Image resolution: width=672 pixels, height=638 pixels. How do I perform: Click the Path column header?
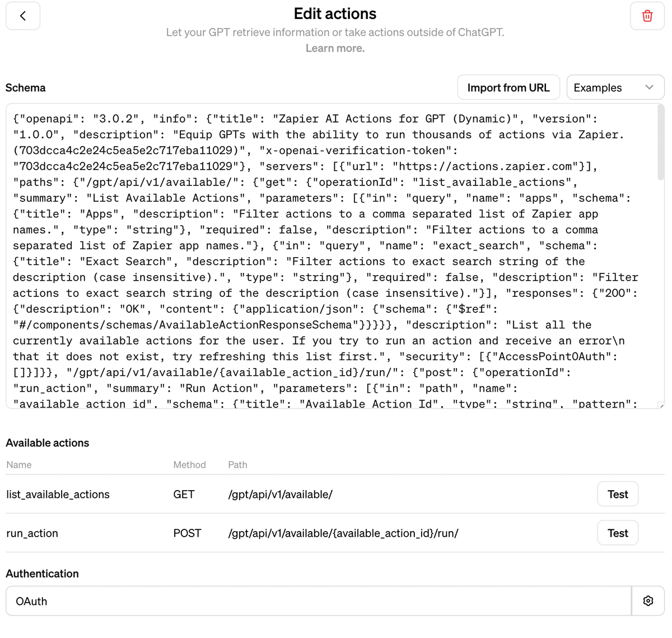click(237, 465)
